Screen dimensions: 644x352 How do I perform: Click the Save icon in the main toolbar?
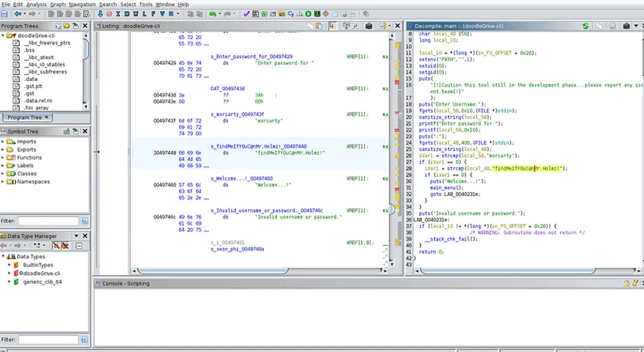tap(4, 14)
